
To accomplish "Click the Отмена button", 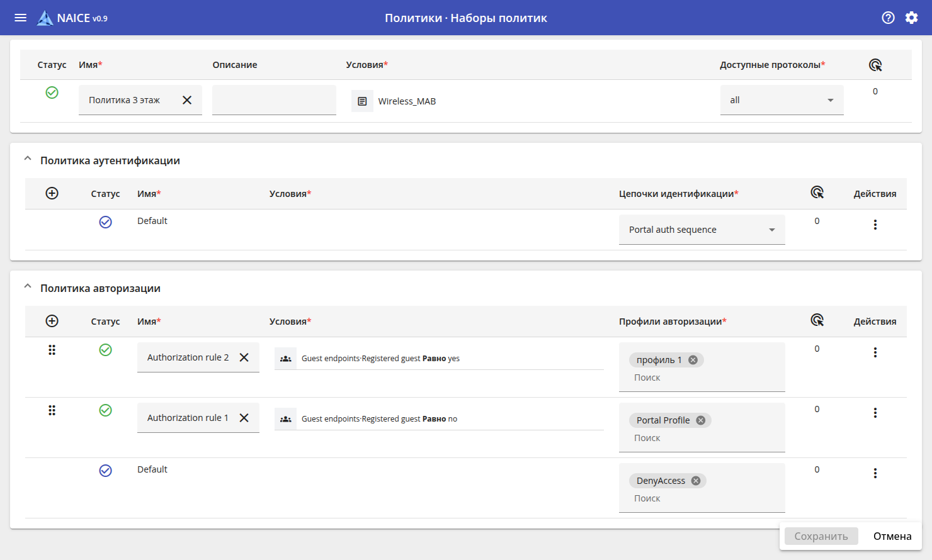I will 892,536.
